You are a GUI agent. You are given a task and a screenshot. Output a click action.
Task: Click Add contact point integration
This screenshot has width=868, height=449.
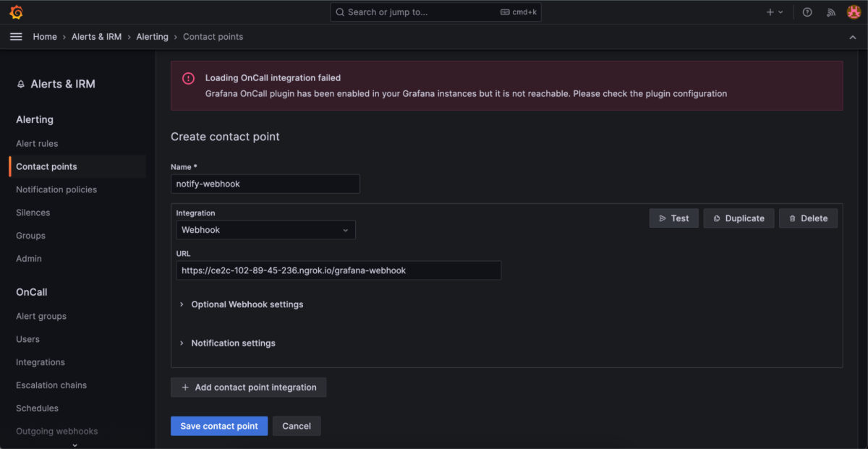(x=248, y=388)
